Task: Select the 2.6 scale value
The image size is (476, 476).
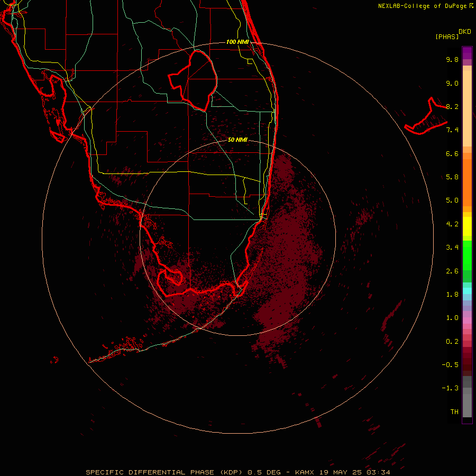Action: coord(452,271)
